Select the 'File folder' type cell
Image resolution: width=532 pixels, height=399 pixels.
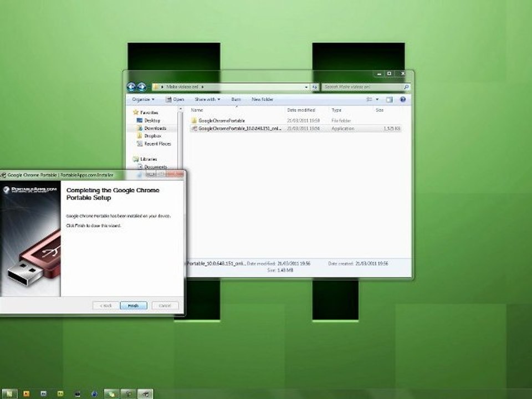pos(341,120)
